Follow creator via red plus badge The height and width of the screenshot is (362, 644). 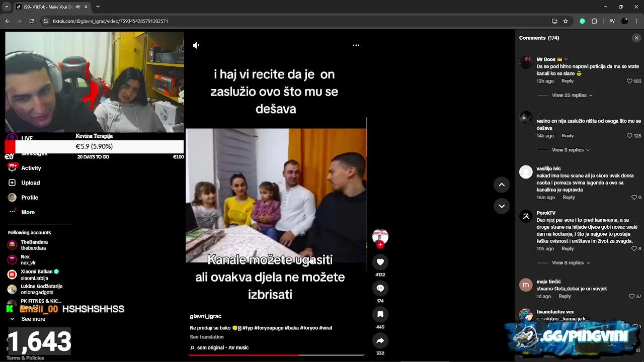[380, 245]
